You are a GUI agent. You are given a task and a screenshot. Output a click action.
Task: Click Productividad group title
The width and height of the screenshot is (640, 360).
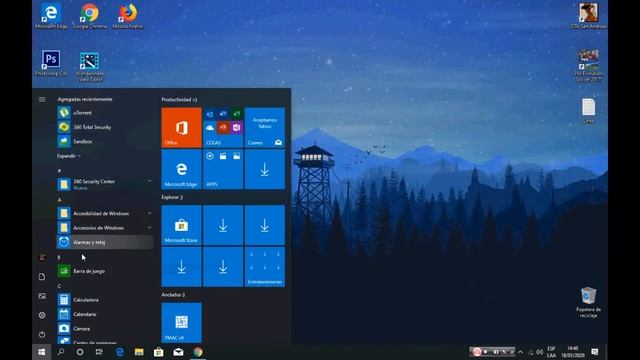179,100
